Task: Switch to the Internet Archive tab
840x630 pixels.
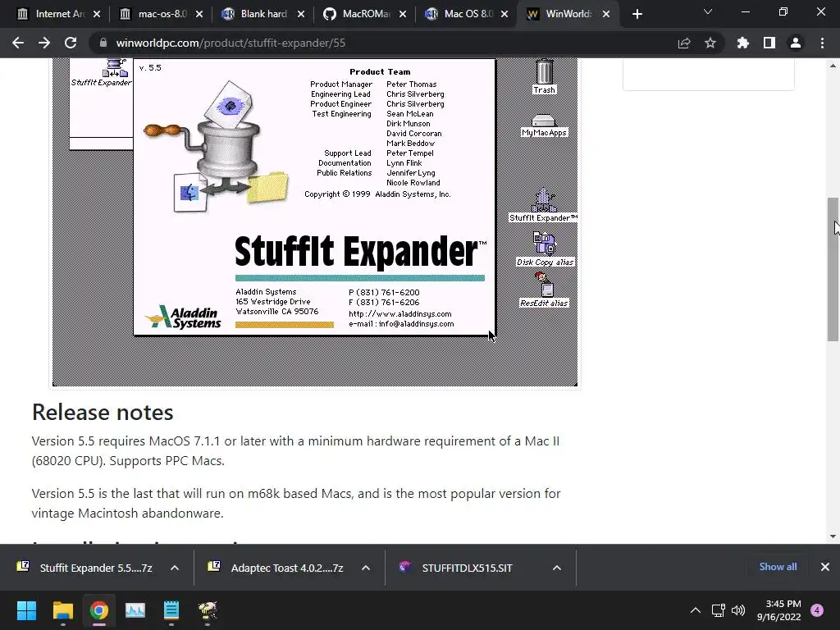Action: (x=51, y=14)
